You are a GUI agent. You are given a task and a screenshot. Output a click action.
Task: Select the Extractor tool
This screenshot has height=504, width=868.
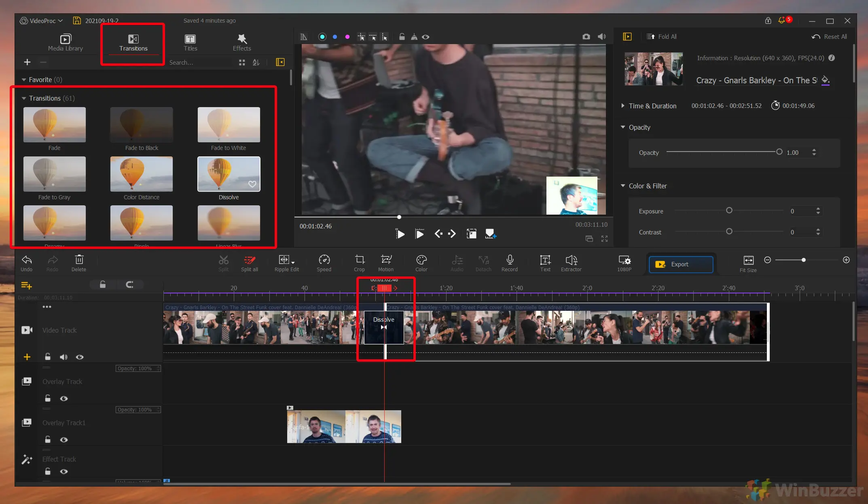pyautogui.click(x=571, y=263)
